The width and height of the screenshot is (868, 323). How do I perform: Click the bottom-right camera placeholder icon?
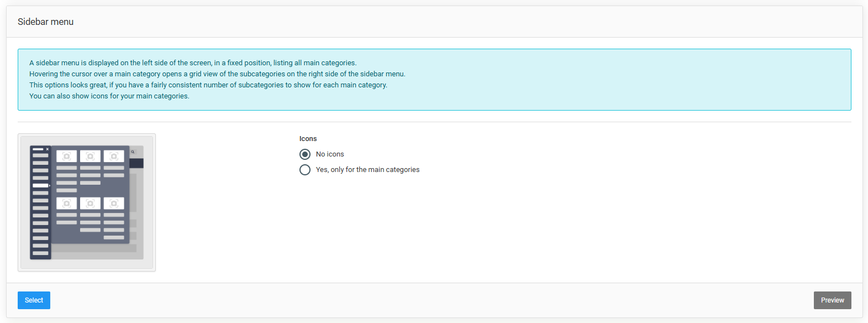coord(114,203)
